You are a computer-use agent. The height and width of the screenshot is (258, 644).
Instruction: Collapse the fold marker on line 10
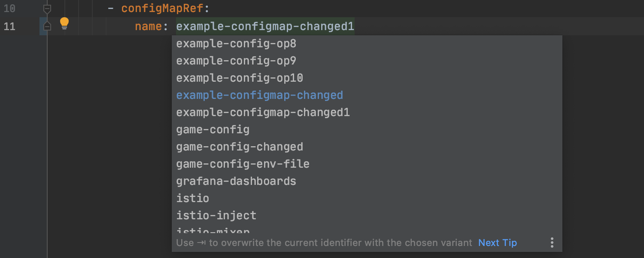pyautogui.click(x=47, y=9)
